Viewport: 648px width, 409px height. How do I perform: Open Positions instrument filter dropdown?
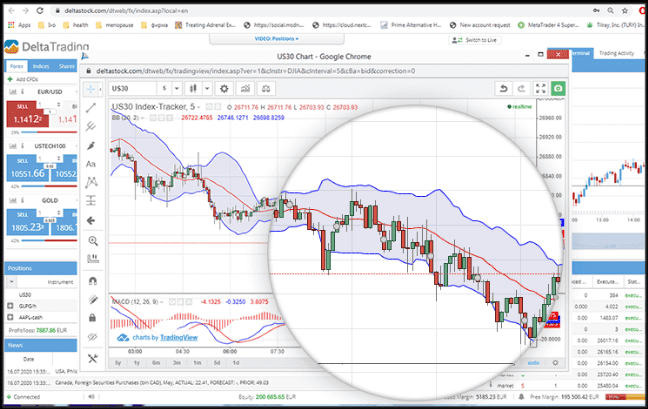[12, 282]
